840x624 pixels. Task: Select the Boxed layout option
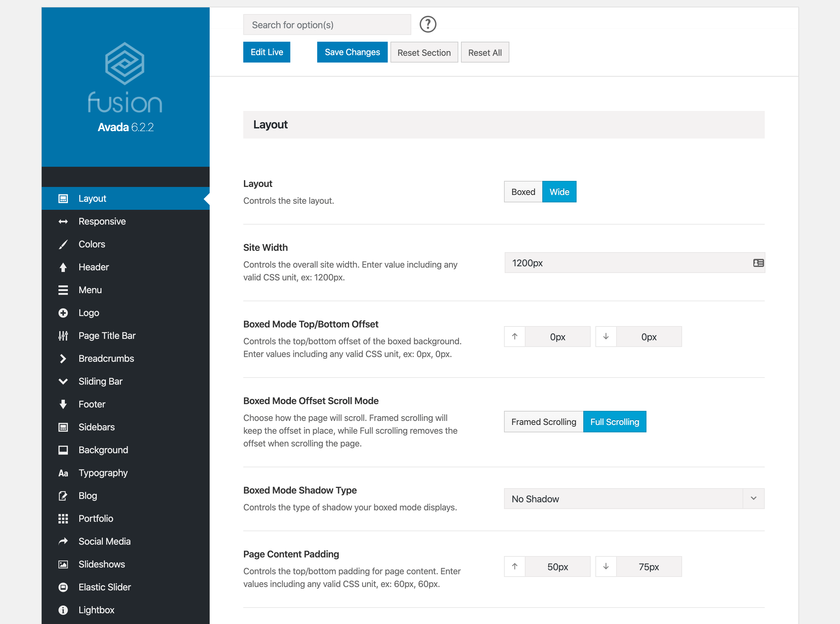523,192
